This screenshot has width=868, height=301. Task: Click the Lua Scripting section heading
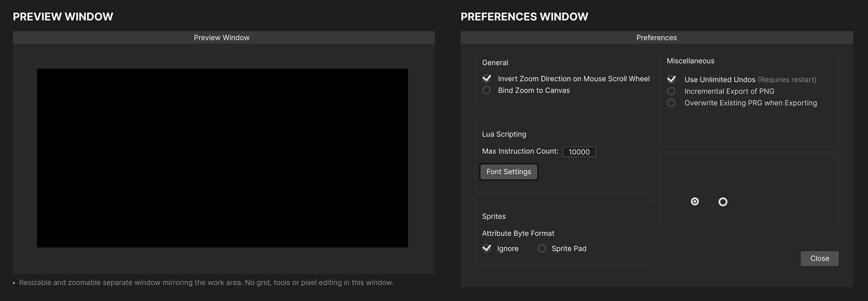pos(504,134)
